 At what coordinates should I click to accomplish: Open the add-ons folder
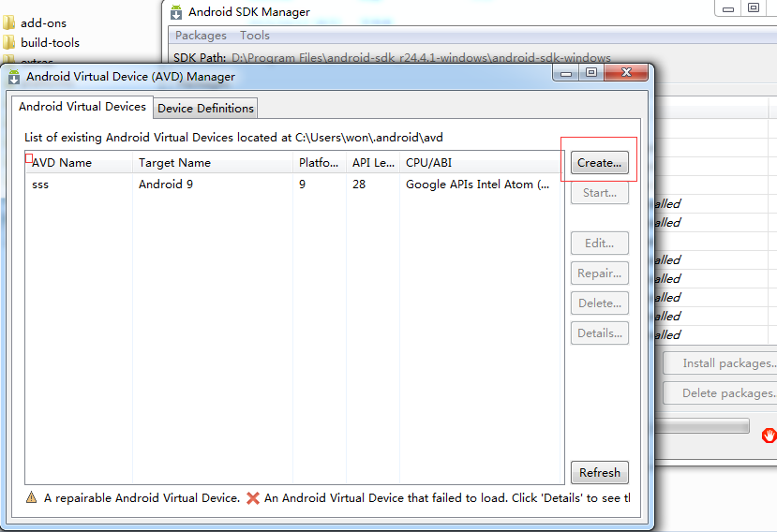[44, 22]
